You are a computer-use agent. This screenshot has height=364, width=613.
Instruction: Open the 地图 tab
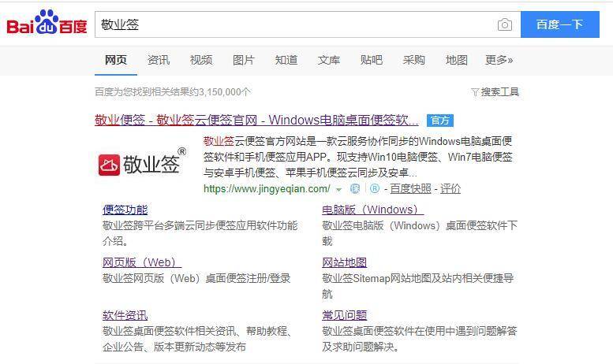coord(457,60)
